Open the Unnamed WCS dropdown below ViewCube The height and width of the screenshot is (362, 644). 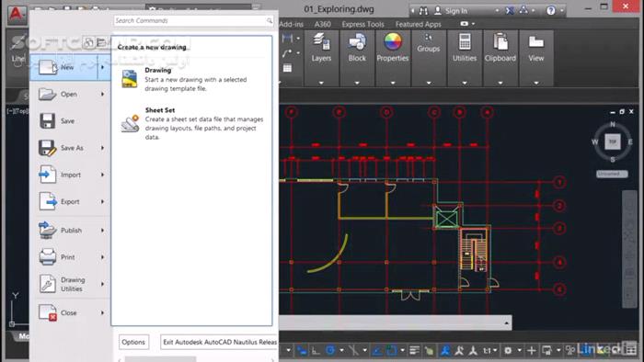(x=612, y=174)
